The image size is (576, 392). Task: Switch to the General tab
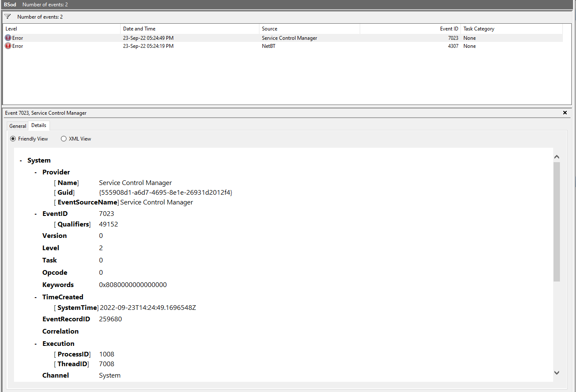point(18,126)
